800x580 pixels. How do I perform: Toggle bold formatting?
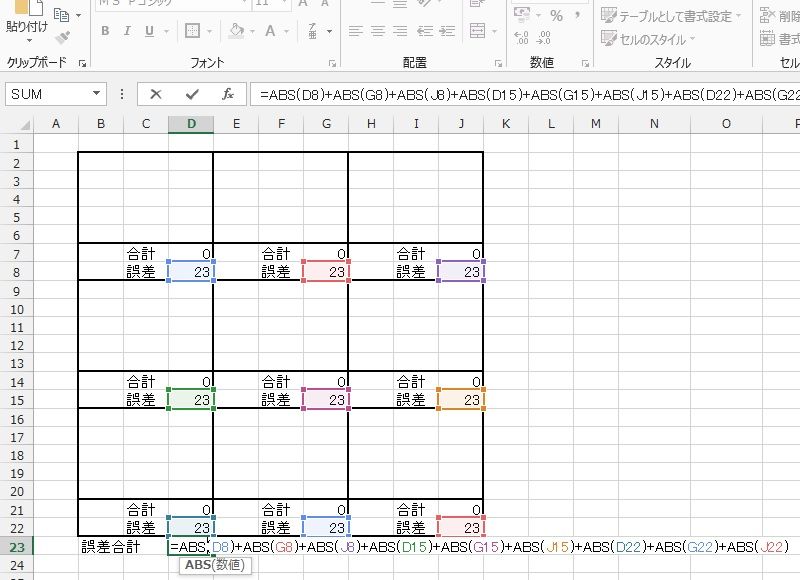[x=106, y=31]
